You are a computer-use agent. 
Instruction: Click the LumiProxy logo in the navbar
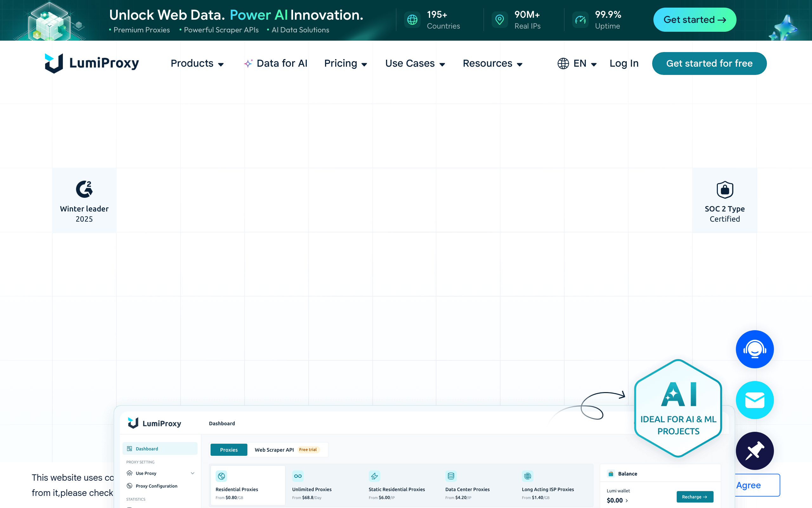[x=92, y=63]
